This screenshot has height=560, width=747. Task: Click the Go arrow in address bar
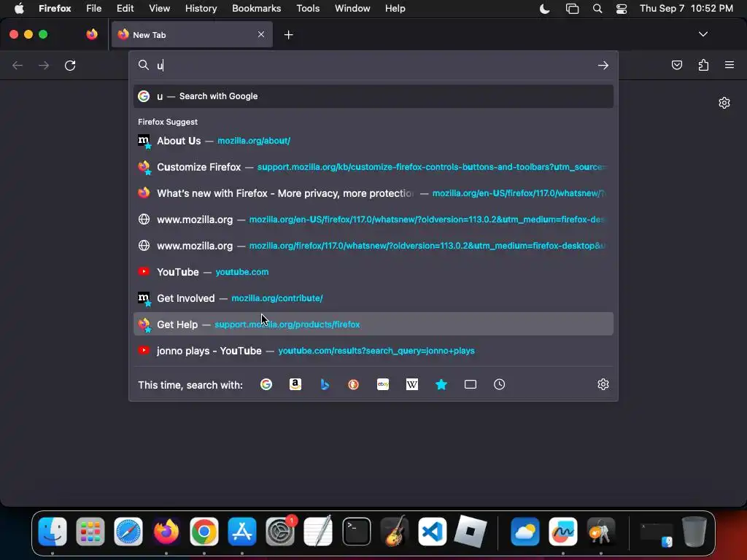point(603,65)
